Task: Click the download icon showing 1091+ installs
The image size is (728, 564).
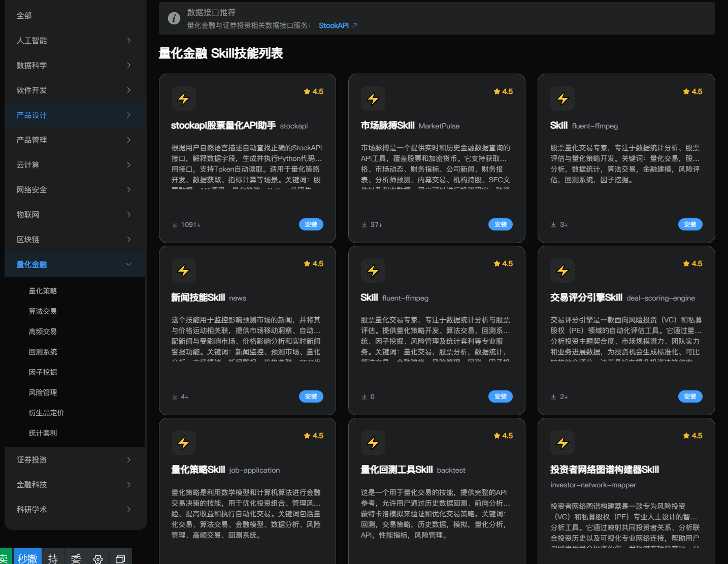Action: (175, 224)
